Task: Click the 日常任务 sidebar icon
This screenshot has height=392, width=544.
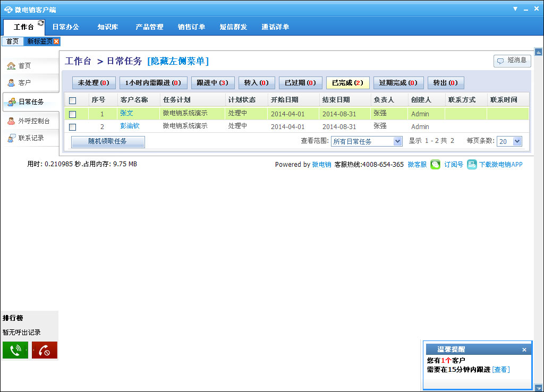Action: pos(12,101)
